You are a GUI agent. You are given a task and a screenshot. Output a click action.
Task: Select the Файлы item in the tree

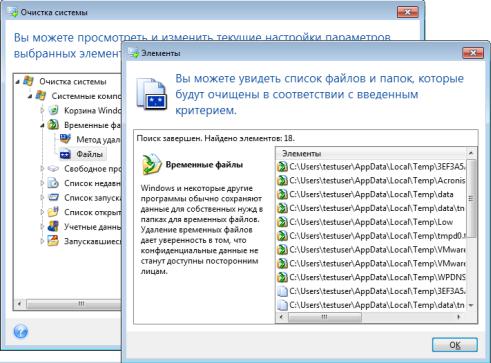89,154
